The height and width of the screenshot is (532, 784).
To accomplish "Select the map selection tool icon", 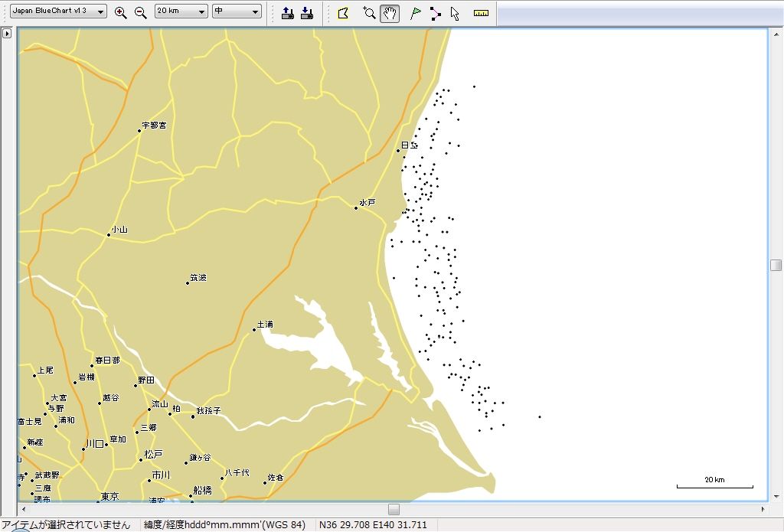I will [343, 13].
